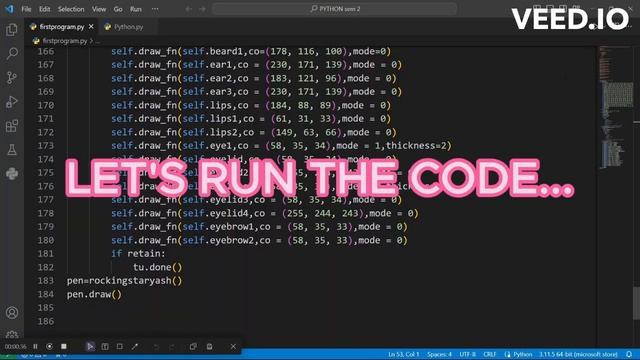Click 'self.eyelid4' on line 178

[215, 213]
